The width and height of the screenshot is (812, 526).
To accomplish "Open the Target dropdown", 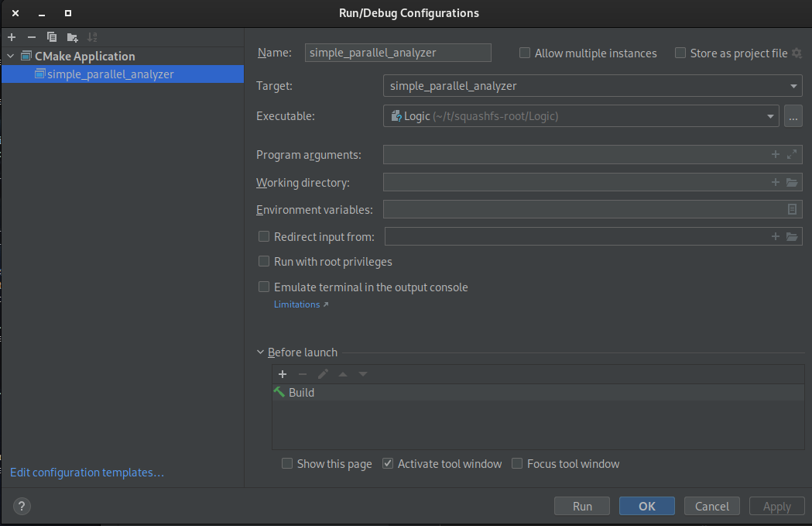I will [x=592, y=85].
